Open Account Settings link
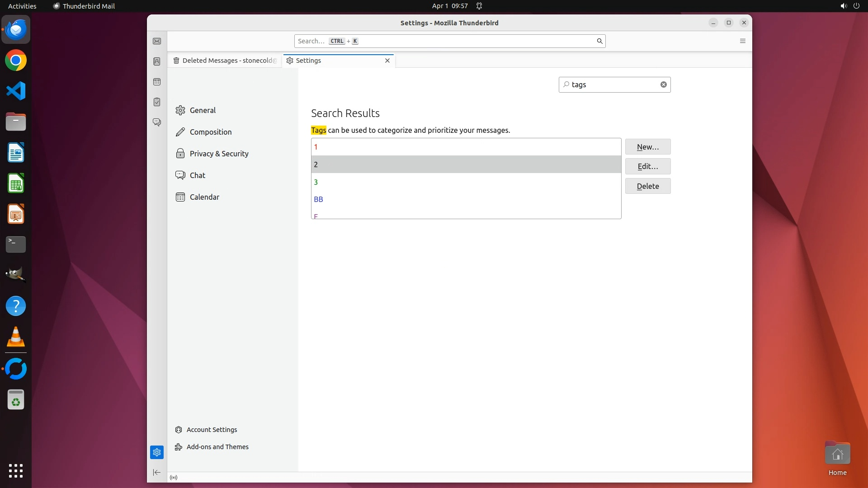 pos(212,430)
